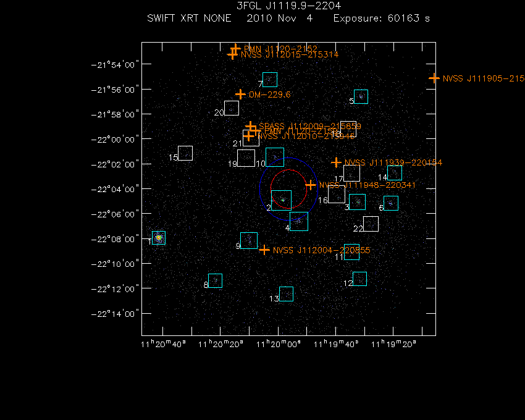Click the cyan box labeled source 3
Image resolution: width=525 pixels, height=420 pixels.
tap(357, 202)
